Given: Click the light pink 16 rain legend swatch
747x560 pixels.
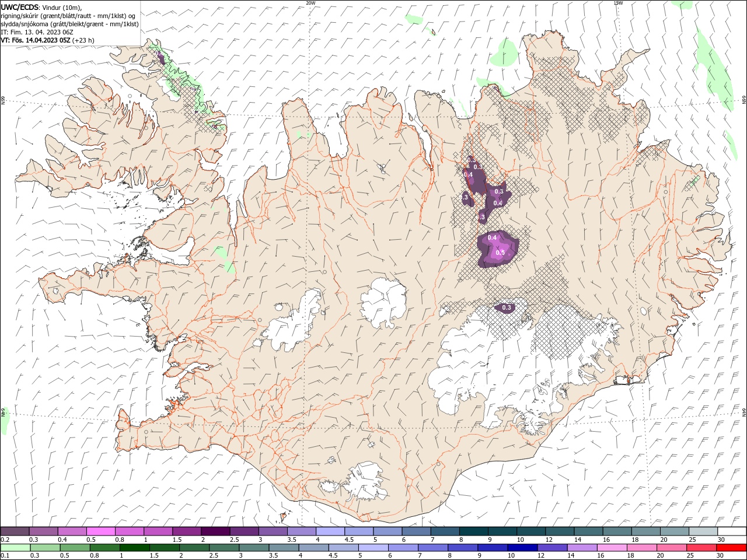Looking at the screenshot, I should pyautogui.click(x=611, y=548).
